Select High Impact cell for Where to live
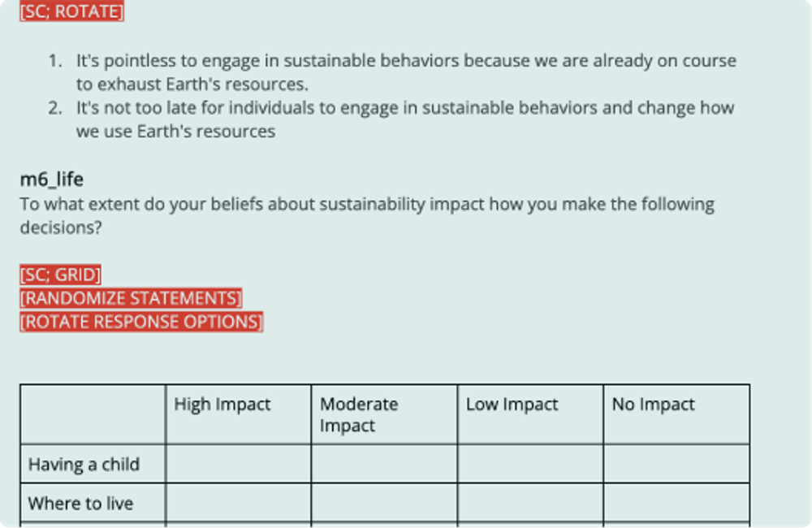812x528 pixels. 238,503
